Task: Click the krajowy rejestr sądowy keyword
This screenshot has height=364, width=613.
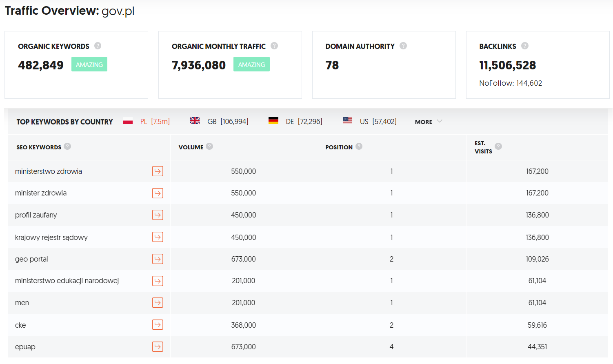Action: (x=51, y=237)
